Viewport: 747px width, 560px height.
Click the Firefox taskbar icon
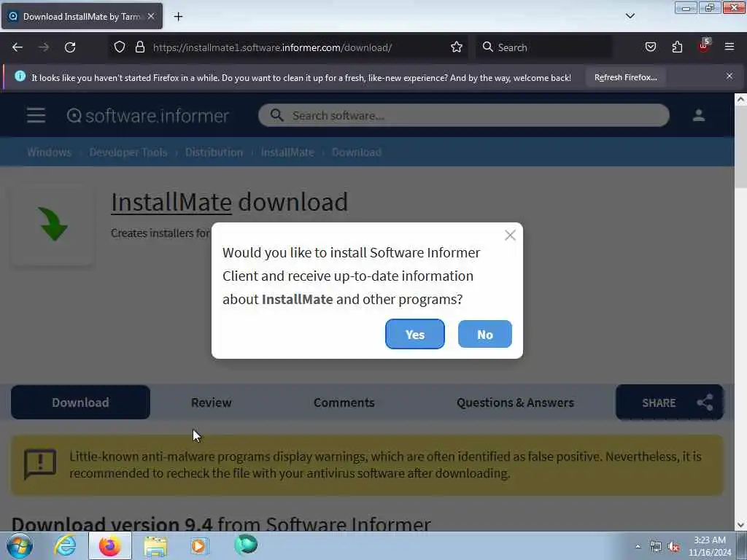(x=109, y=545)
